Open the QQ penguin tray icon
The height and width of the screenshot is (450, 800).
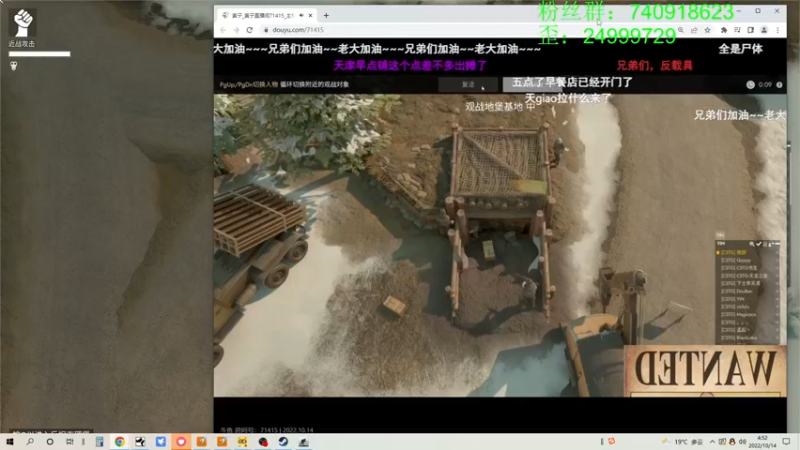732,442
